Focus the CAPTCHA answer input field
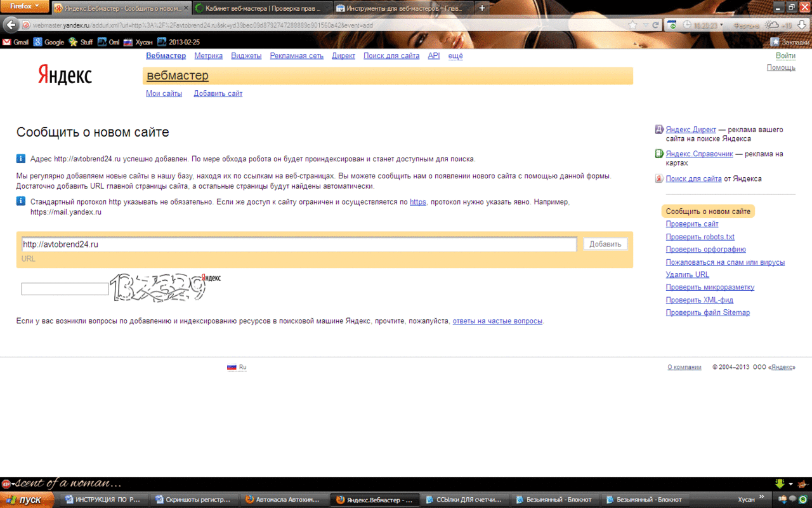Viewport: 812px width, 508px height. [65, 289]
